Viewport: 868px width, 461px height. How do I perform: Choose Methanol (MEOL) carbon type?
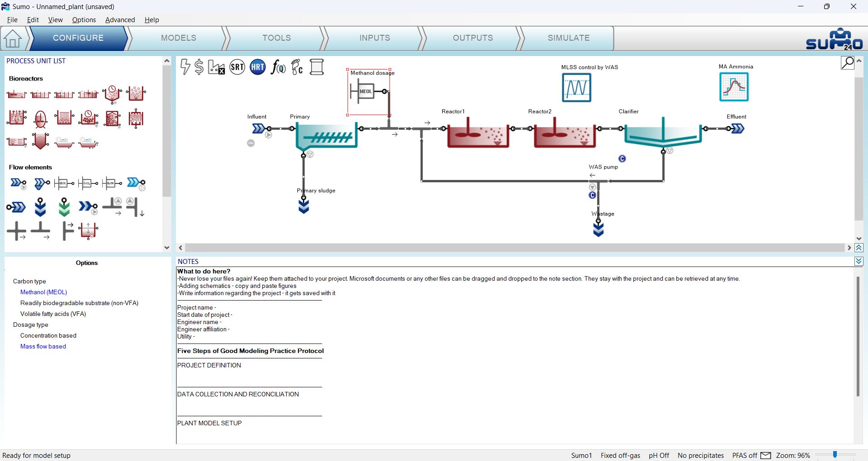(x=43, y=292)
